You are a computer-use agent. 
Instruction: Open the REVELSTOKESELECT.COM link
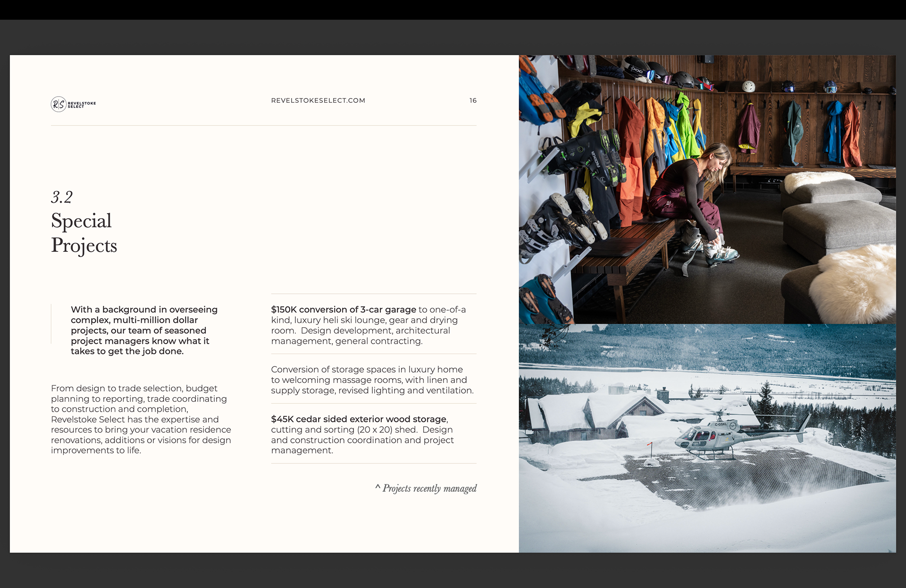click(318, 100)
